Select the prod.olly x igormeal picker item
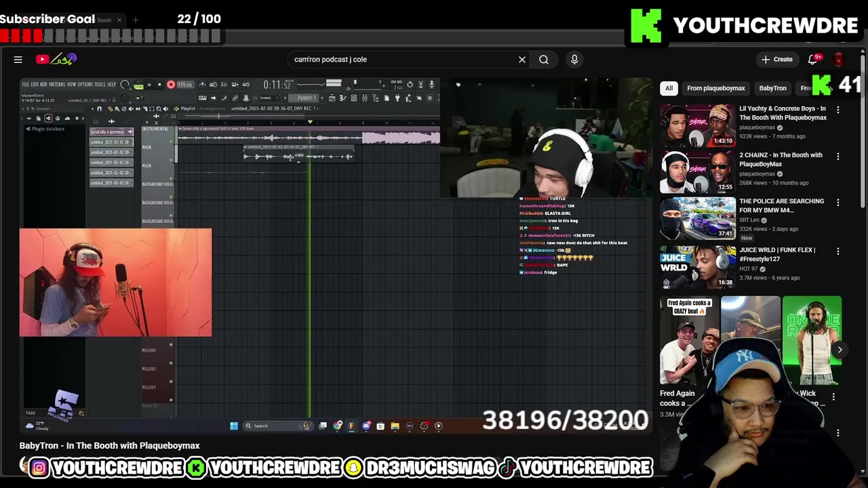 (111, 132)
